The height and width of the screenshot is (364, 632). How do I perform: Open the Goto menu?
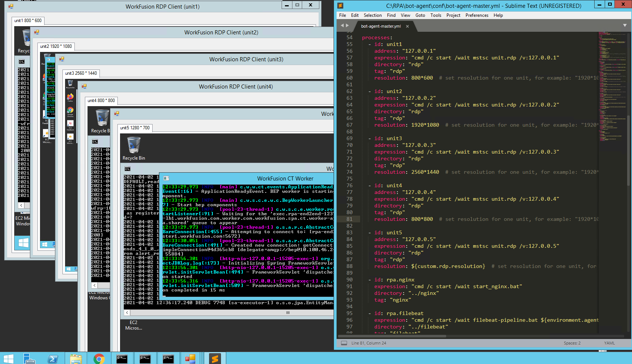pyautogui.click(x=420, y=15)
